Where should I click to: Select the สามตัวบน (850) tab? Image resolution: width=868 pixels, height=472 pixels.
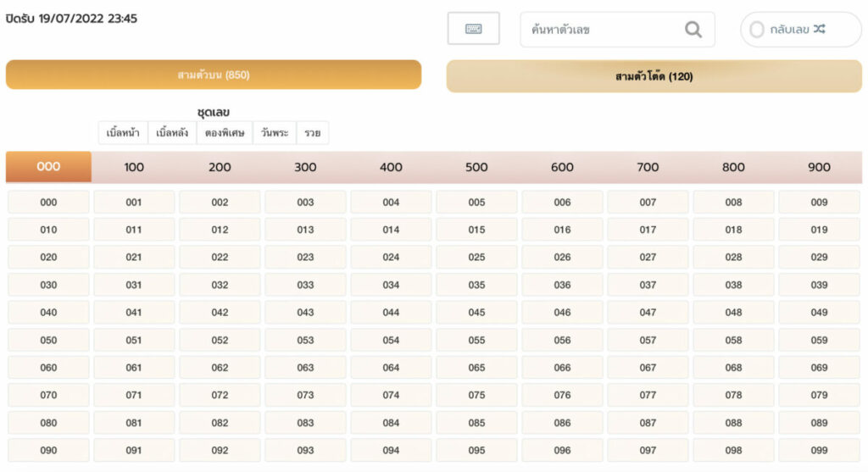click(x=214, y=75)
